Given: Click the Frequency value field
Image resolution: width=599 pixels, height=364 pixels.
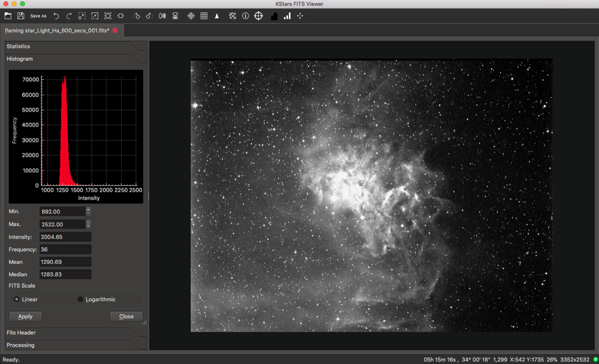Looking at the screenshot, I should (x=66, y=249).
